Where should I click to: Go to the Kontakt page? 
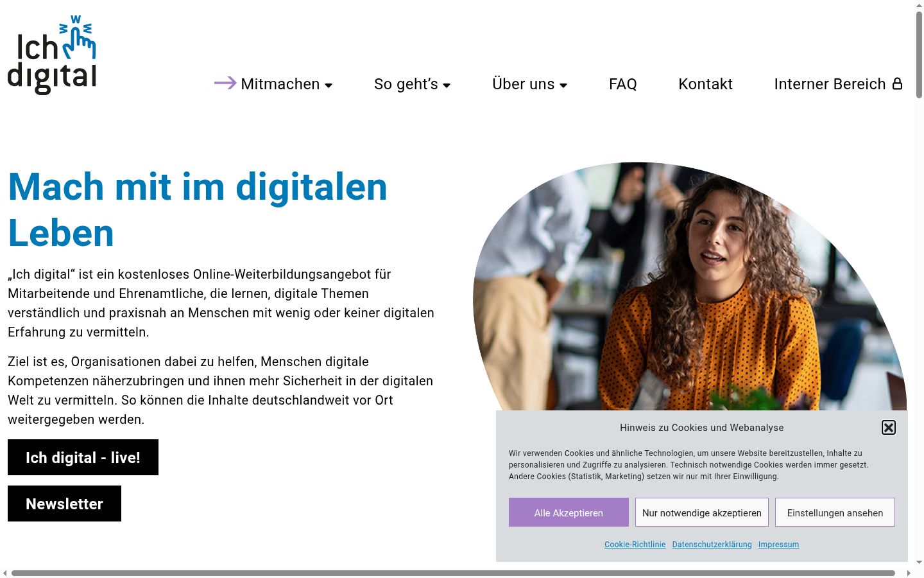click(705, 84)
